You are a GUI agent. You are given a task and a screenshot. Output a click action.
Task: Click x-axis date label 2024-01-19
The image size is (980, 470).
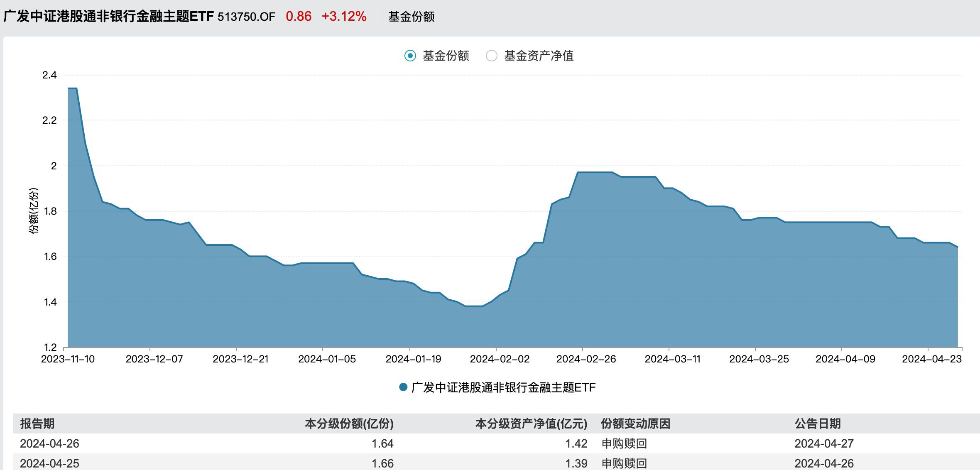point(414,359)
